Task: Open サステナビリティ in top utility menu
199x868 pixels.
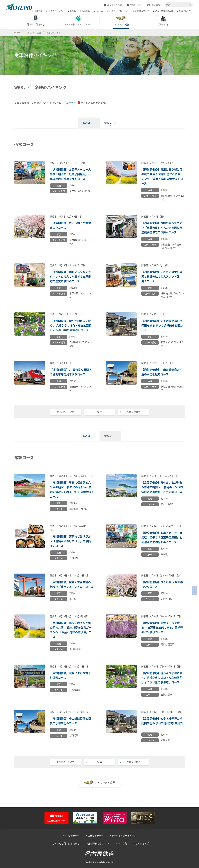Action: point(55,11)
